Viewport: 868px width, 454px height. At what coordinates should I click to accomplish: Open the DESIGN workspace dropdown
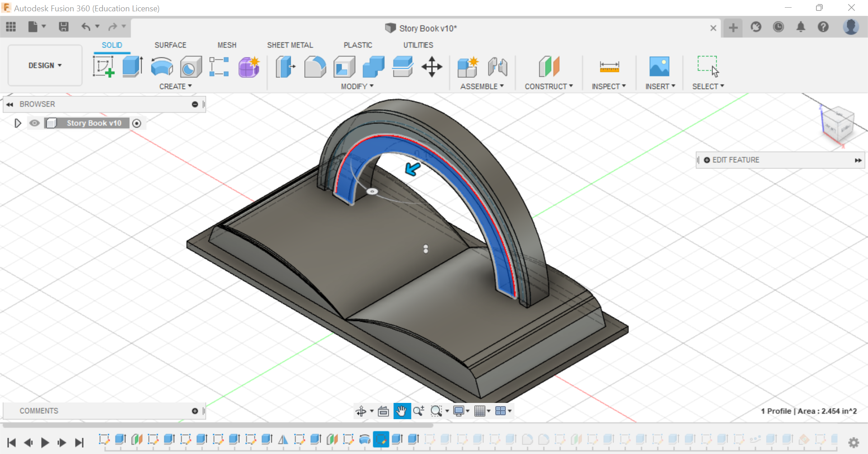[45, 66]
